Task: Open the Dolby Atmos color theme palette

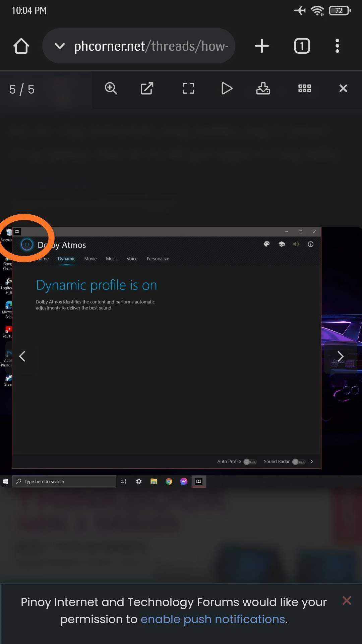Action: [x=267, y=244]
